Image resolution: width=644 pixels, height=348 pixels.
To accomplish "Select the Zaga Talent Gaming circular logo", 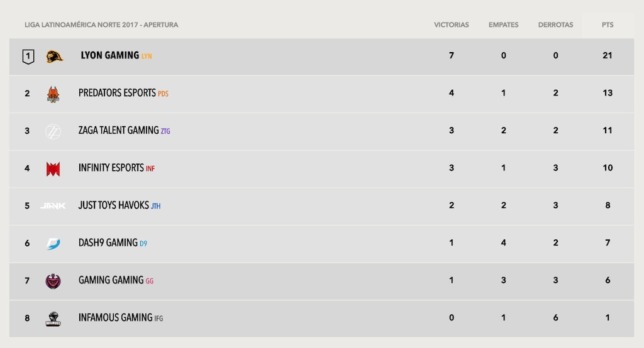I will (x=53, y=131).
